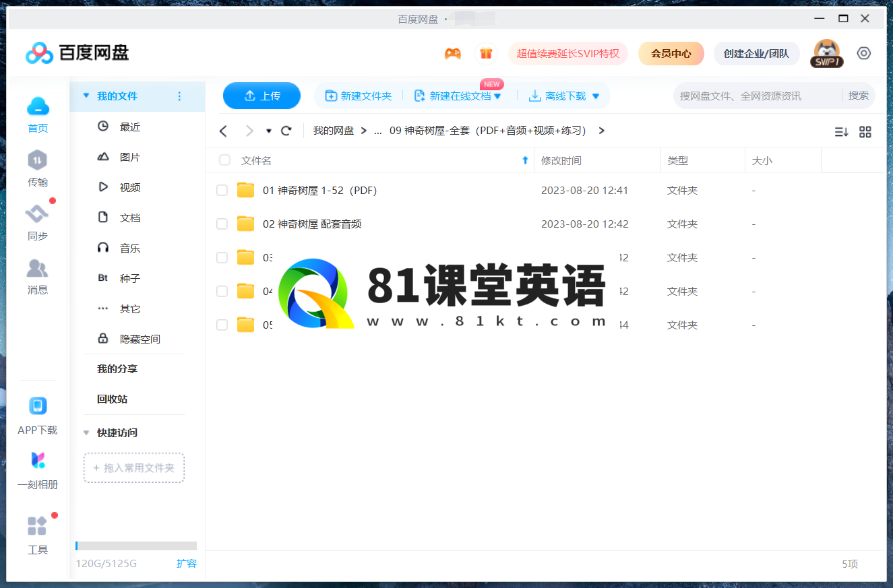Open navigation history dropdown arrow

pyautogui.click(x=268, y=131)
